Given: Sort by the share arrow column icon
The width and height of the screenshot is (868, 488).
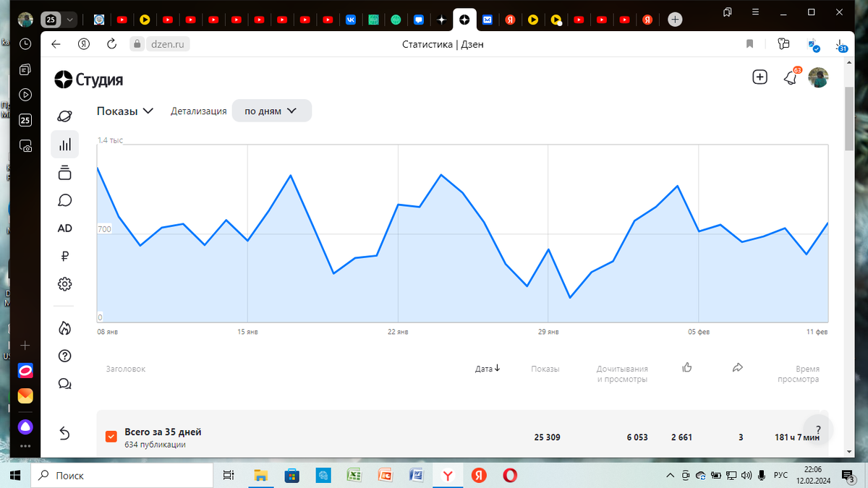Looking at the screenshot, I should [x=738, y=368].
